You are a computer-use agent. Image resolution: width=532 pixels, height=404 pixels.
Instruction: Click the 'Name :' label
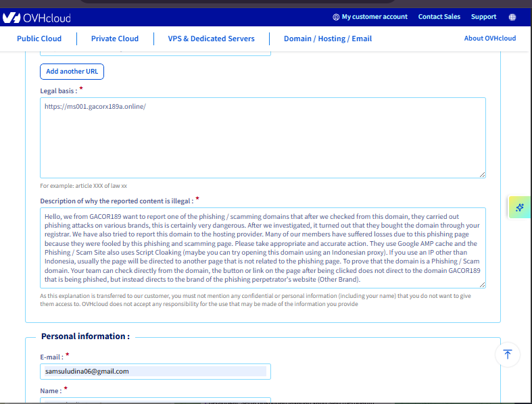coord(51,390)
